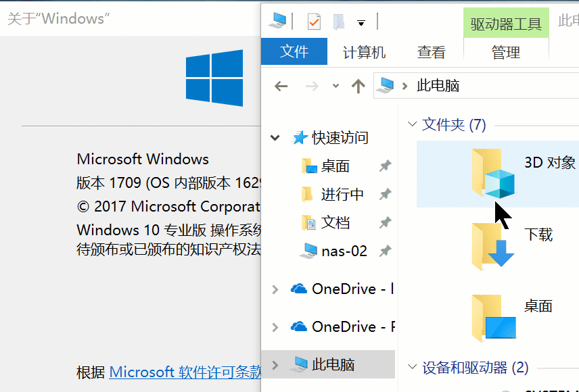This screenshot has height=392, width=579.
Task: Open the 文件 menu tab
Action: click(x=294, y=51)
